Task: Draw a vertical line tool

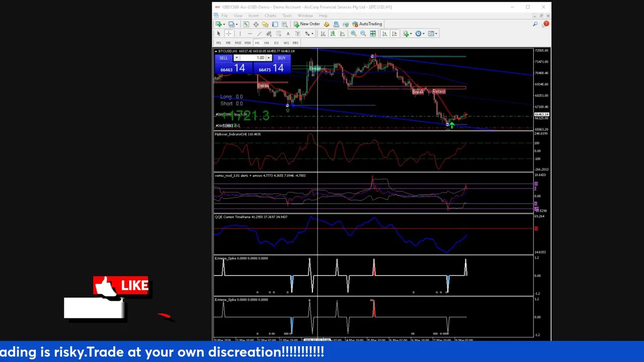Action: pyautogui.click(x=240, y=34)
